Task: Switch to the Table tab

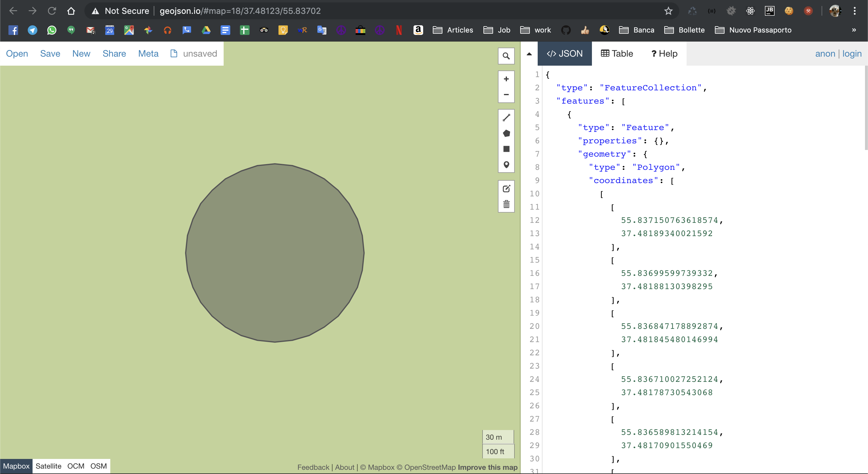Action: 616,54
